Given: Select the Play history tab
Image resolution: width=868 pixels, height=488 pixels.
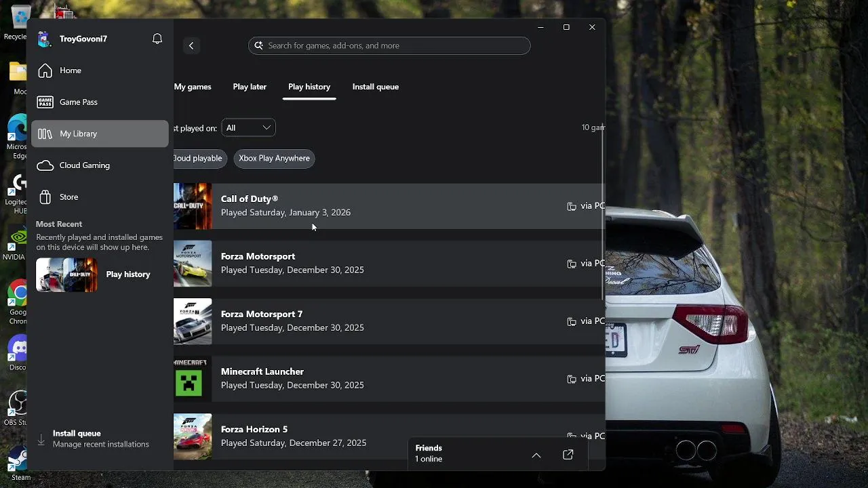Looking at the screenshot, I should click(309, 87).
